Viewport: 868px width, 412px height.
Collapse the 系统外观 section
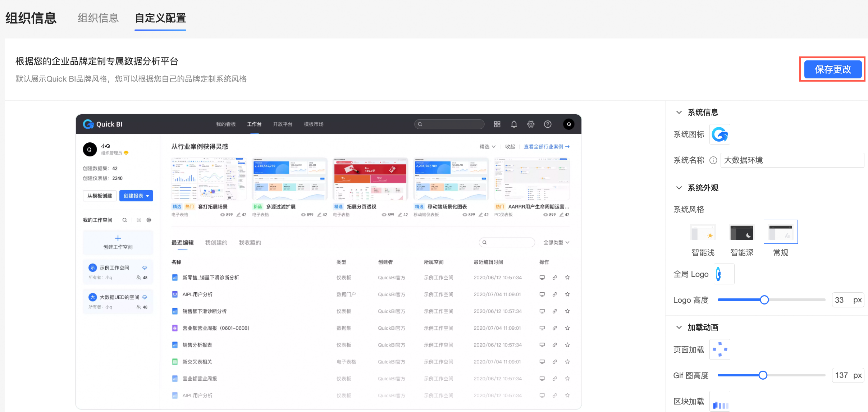click(679, 188)
